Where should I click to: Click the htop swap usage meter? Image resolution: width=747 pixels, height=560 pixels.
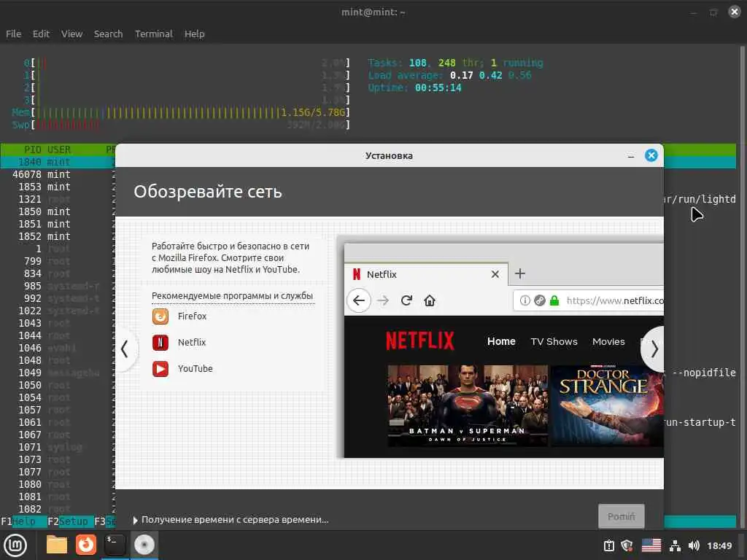(x=181, y=125)
